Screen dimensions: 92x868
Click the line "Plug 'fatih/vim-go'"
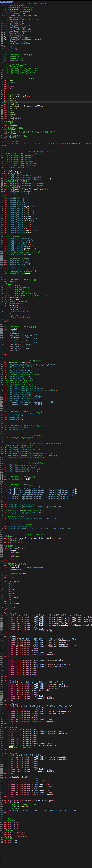12,47
